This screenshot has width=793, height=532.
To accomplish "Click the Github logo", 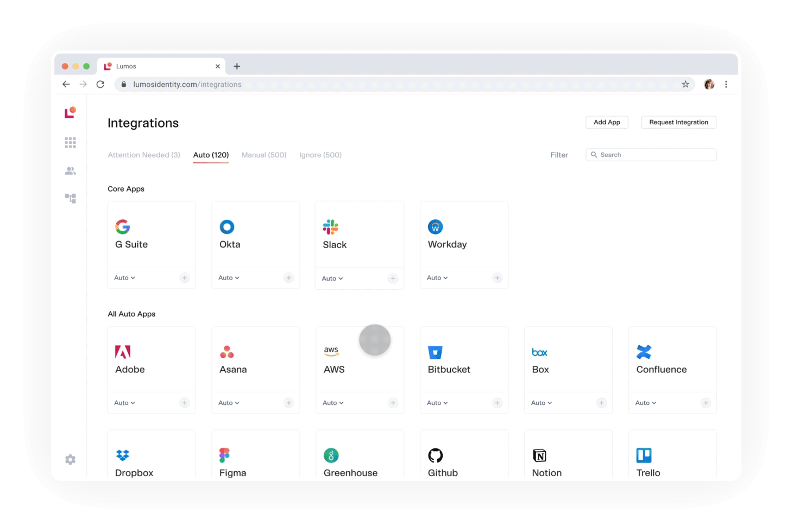I will pos(436,455).
